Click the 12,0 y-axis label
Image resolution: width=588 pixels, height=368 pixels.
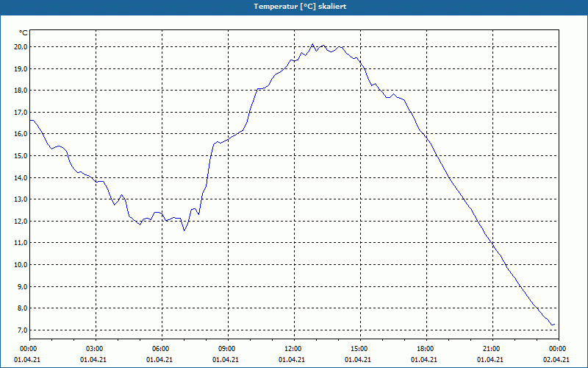(21, 221)
